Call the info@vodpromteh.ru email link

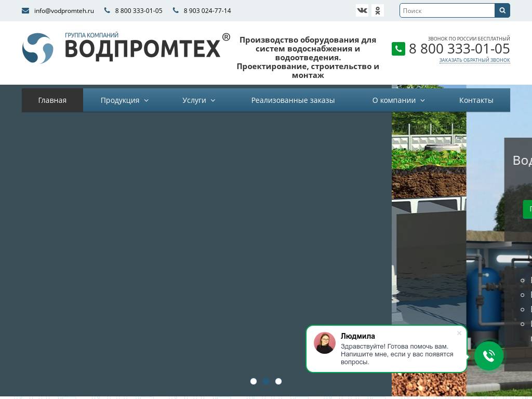(63, 10)
